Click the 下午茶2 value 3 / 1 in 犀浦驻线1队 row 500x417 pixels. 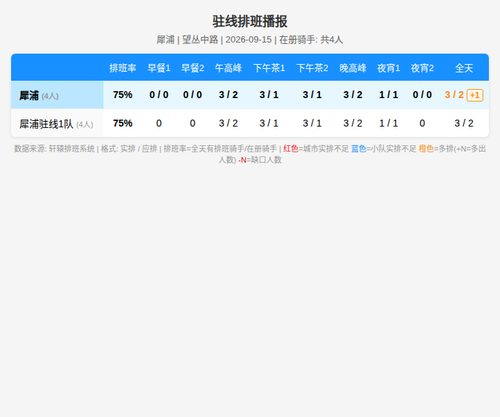(x=312, y=123)
